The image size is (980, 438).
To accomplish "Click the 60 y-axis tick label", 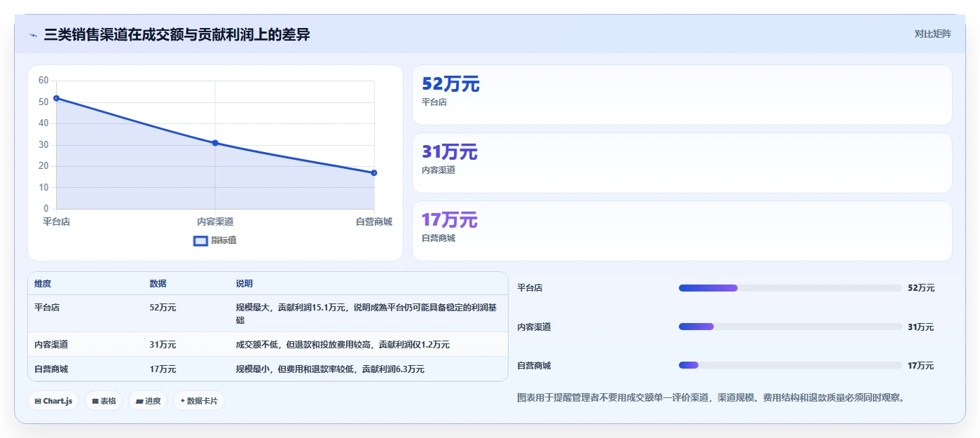I will pyautogui.click(x=43, y=81).
